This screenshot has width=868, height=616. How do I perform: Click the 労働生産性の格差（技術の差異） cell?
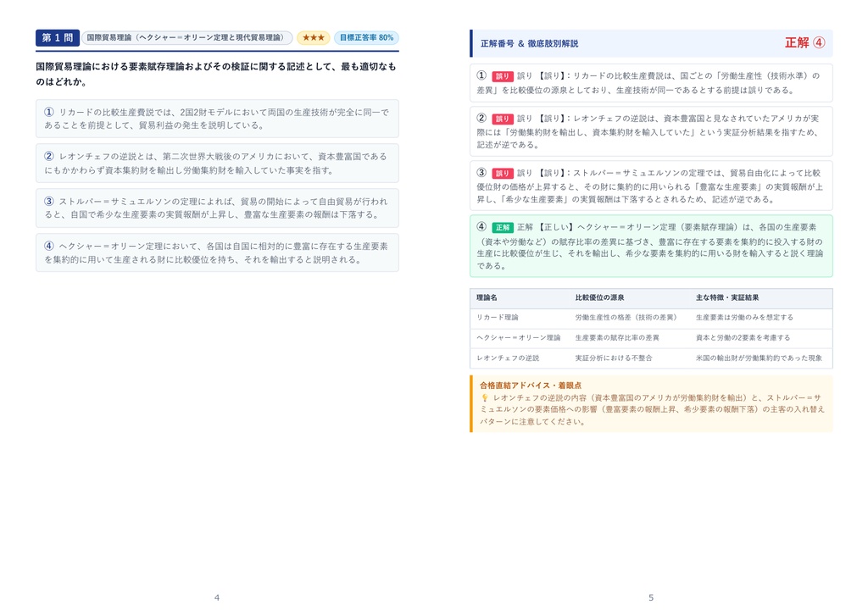626,318
